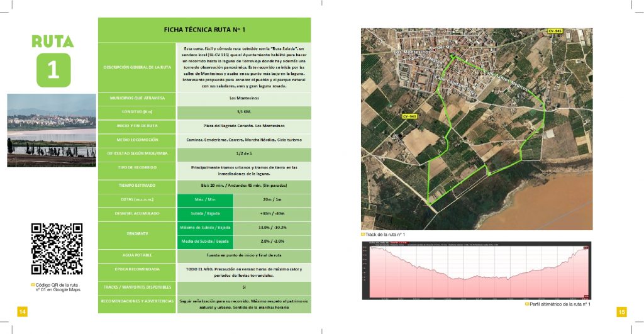Click 'Seguir señalización para su recorrido' value
This screenshot has height=334, width=644.
click(244, 304)
